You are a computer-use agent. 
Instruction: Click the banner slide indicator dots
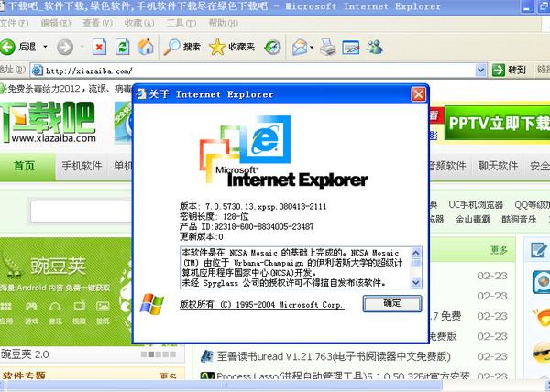[159, 354]
